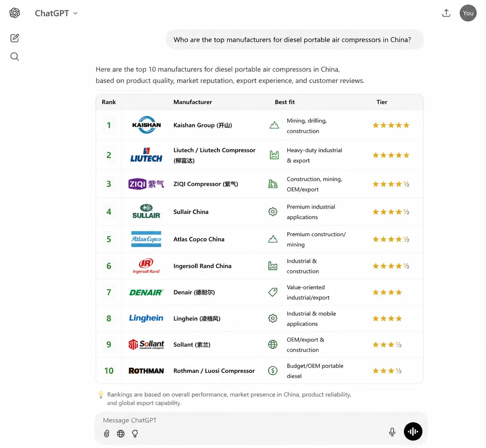Click the share upload icon
The width and height of the screenshot is (486, 448).
click(x=446, y=13)
